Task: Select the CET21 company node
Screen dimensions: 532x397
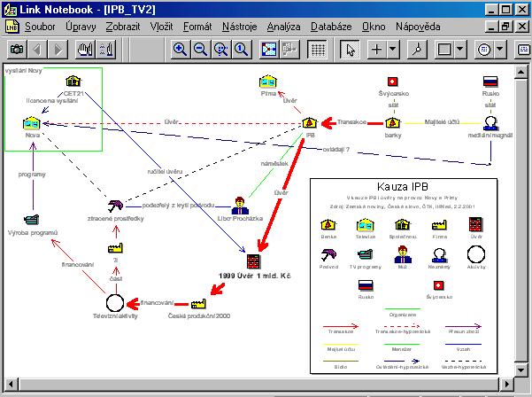Action: pos(73,82)
